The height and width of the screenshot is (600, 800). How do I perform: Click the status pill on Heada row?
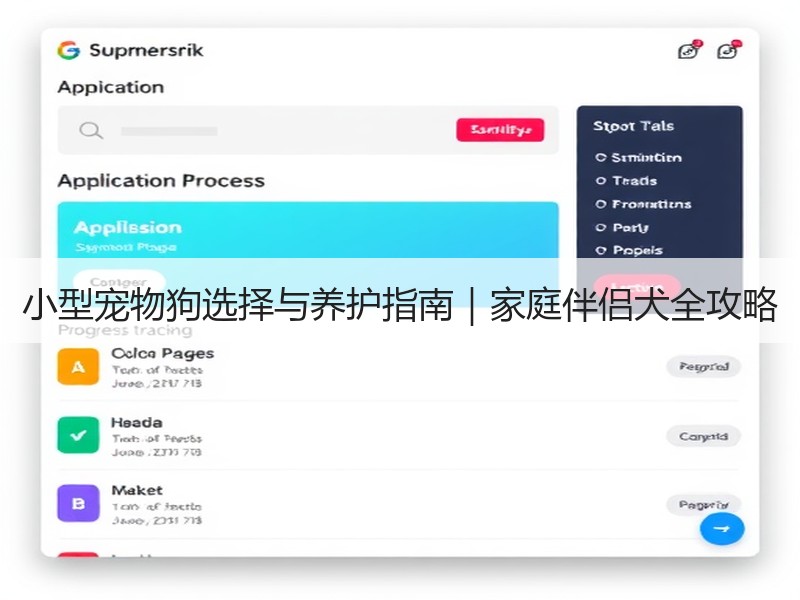pyautogui.click(x=704, y=436)
